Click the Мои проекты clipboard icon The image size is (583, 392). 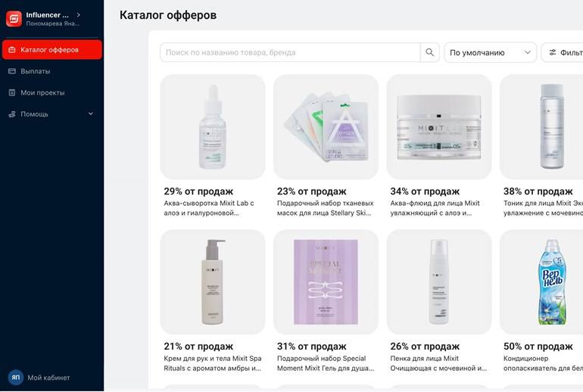point(12,92)
